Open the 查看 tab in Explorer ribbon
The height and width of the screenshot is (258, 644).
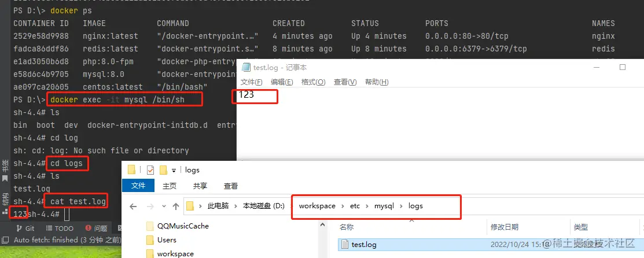tap(231, 186)
